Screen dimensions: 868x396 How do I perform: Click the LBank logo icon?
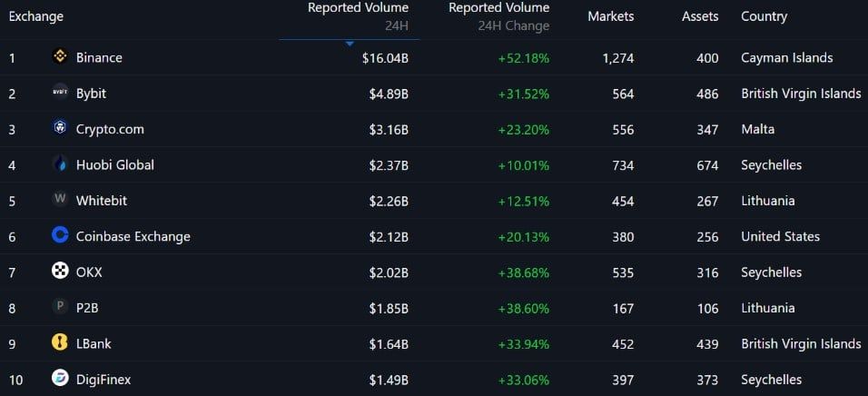(60, 342)
